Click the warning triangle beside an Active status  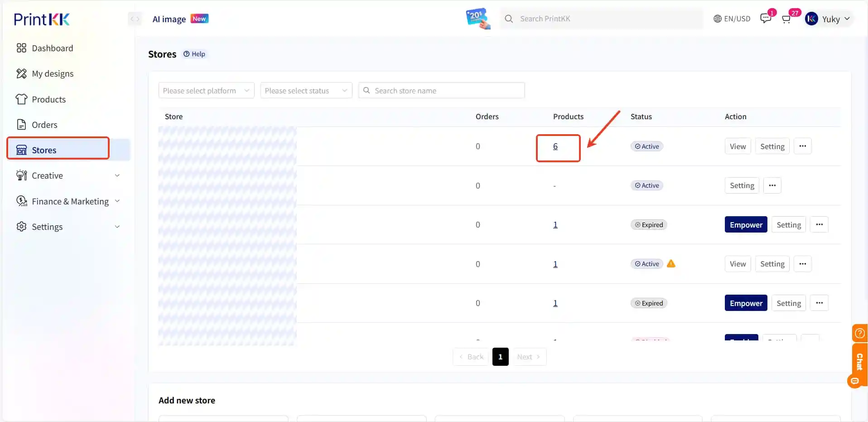coord(671,263)
